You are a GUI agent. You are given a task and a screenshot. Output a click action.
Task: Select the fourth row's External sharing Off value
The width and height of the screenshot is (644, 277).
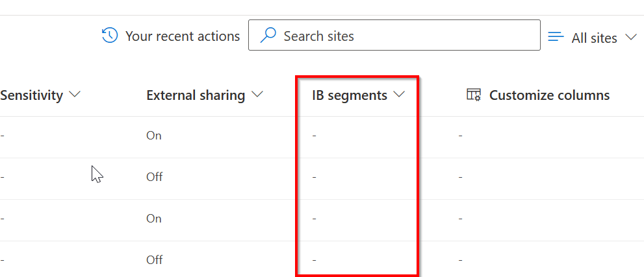click(x=155, y=259)
